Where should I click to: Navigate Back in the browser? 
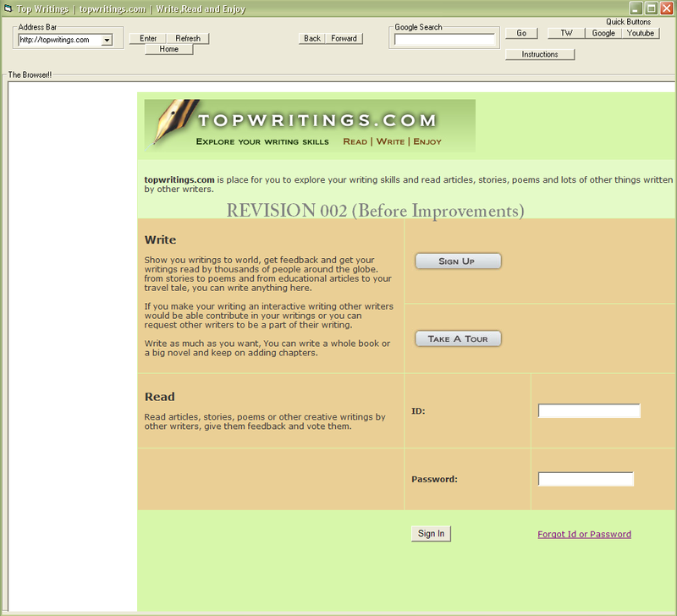[x=312, y=38]
